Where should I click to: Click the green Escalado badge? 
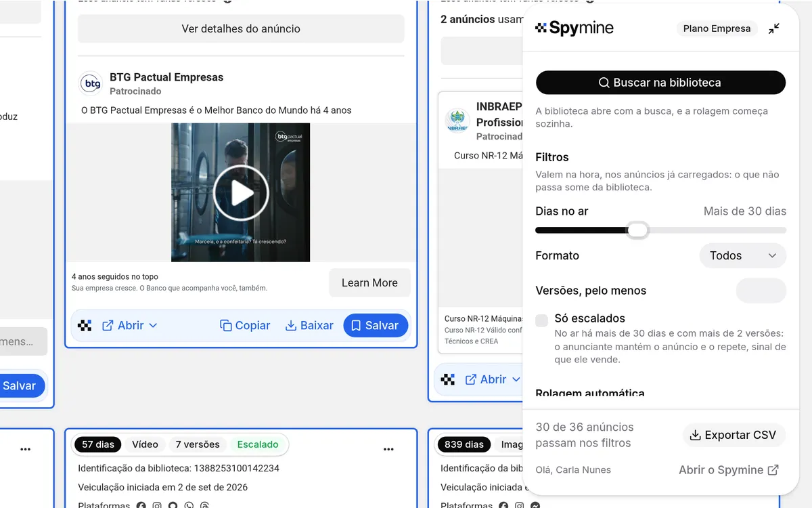(x=258, y=445)
